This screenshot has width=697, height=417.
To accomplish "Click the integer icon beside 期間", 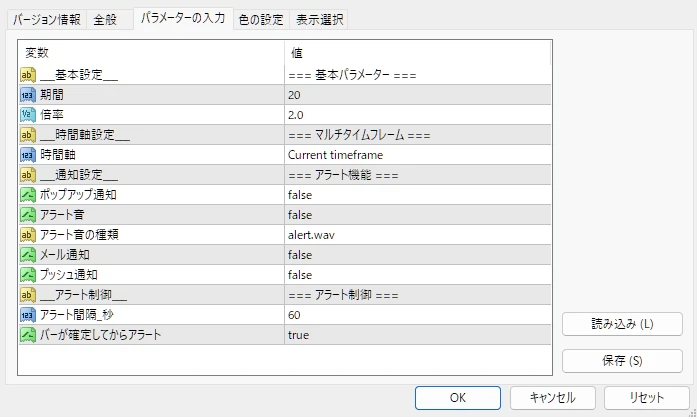I will coord(28,95).
